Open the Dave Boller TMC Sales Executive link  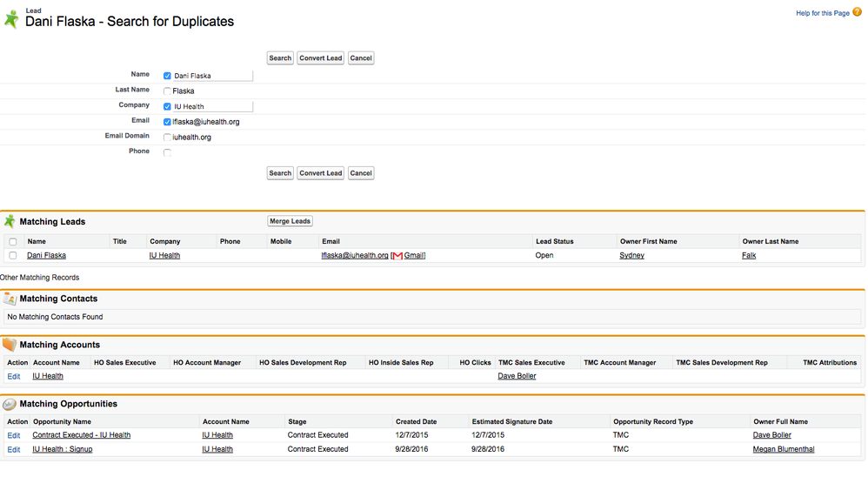517,376
